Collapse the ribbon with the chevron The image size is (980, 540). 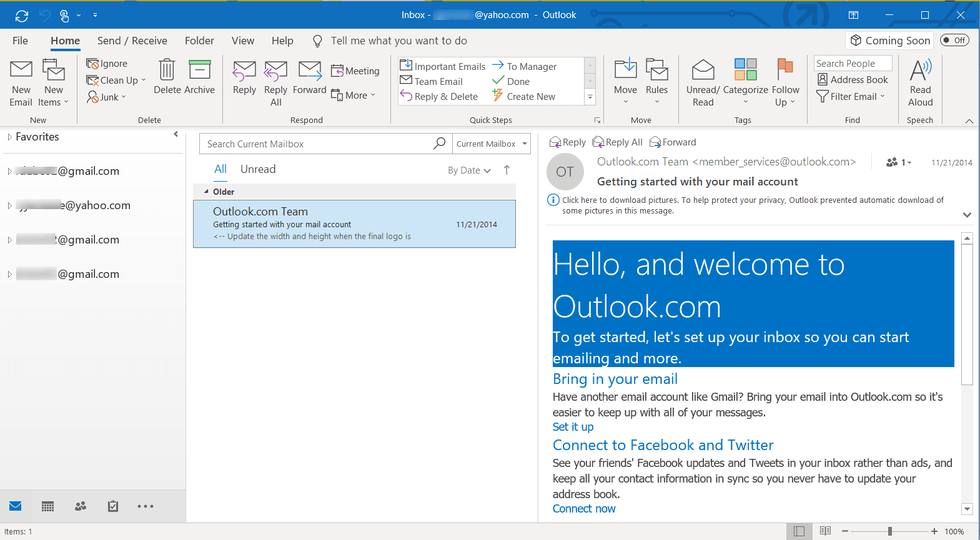[x=969, y=121]
